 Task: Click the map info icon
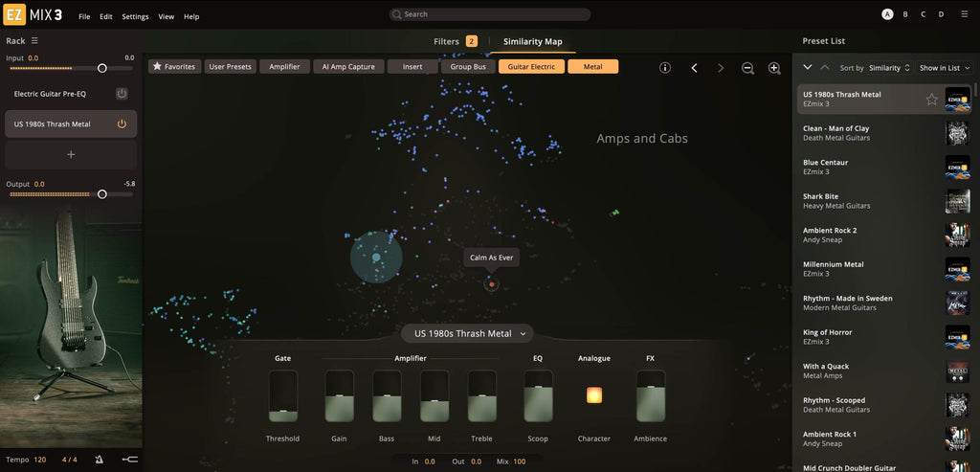coord(665,68)
